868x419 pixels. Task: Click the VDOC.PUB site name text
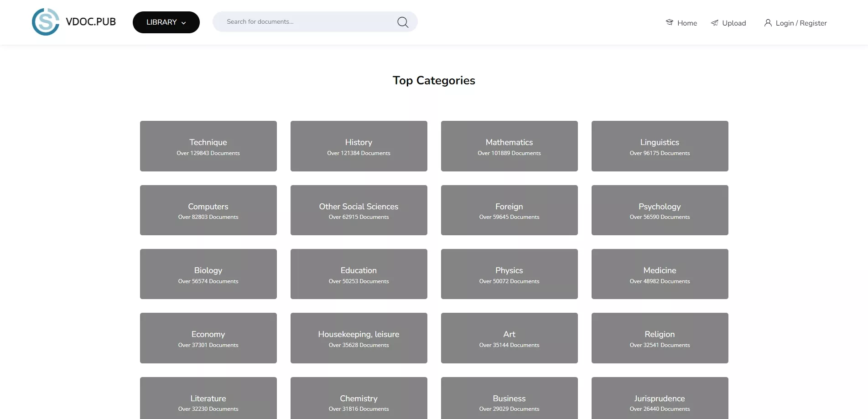point(91,22)
